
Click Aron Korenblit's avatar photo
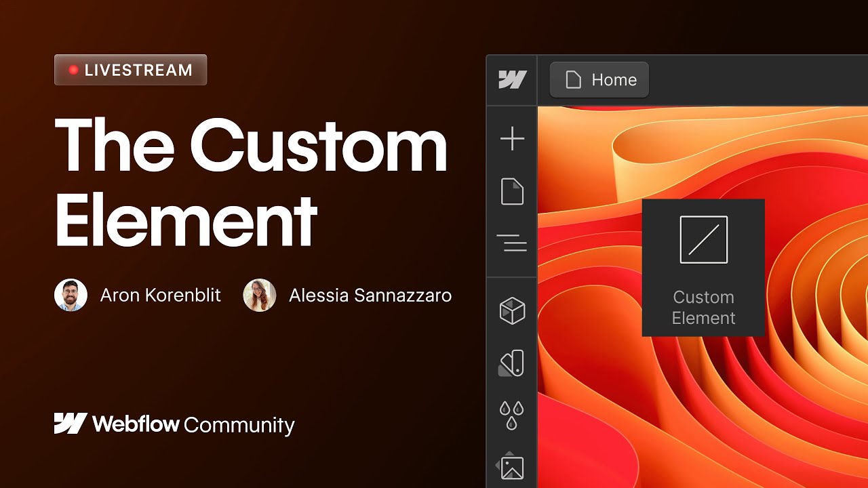click(71, 295)
